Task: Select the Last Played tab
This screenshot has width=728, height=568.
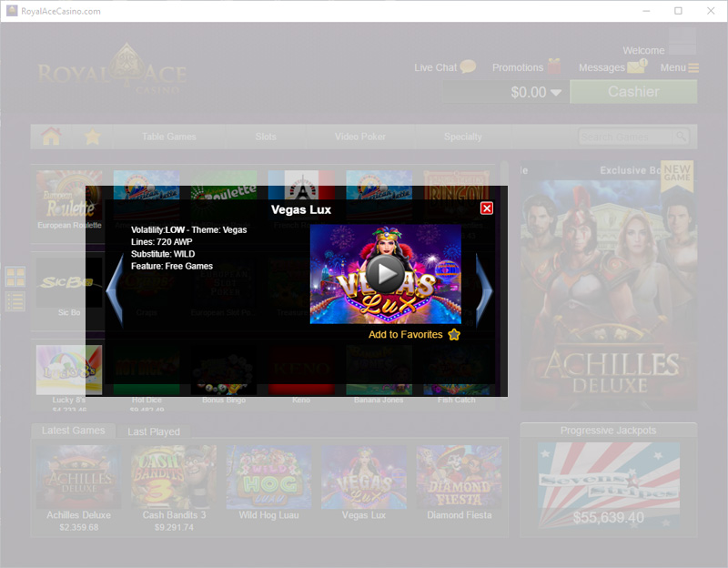Action: coord(154,431)
